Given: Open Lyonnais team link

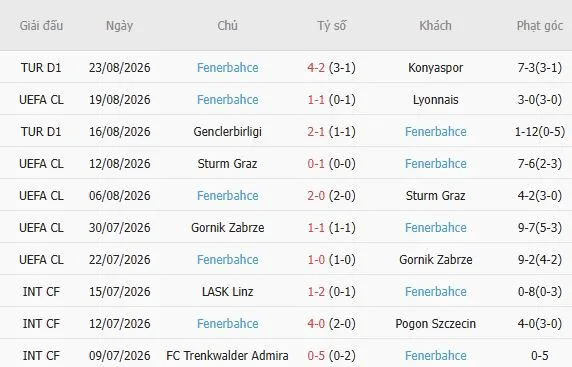Looking at the screenshot, I should (435, 100).
